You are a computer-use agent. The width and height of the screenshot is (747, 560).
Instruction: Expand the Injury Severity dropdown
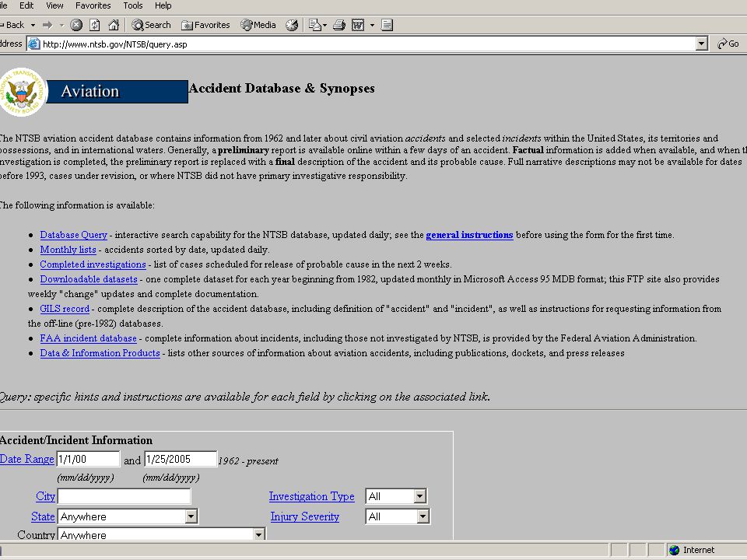point(423,516)
